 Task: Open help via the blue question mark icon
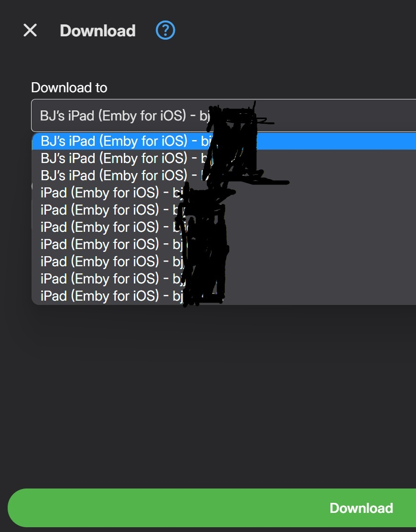click(165, 30)
